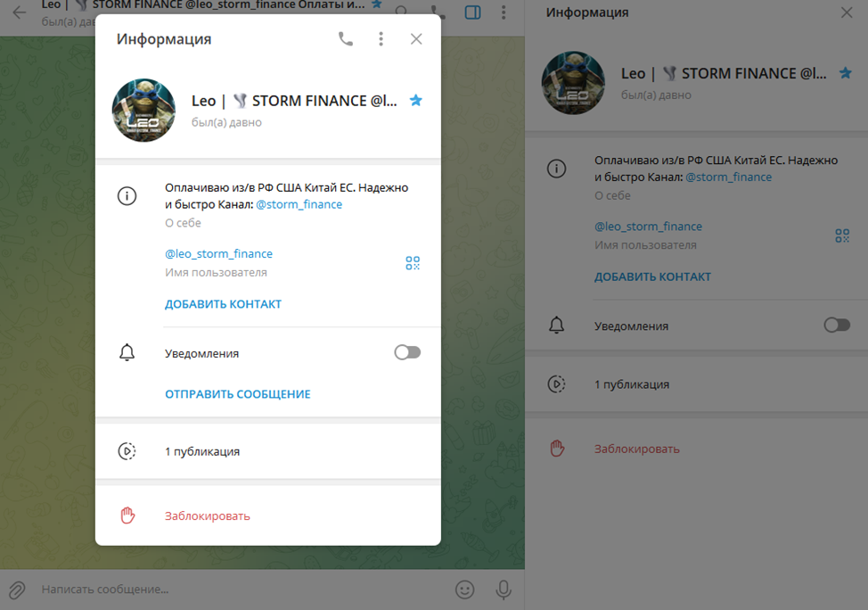Click premium star in side panel
Image resolution: width=868 pixels, height=610 pixels.
pyautogui.click(x=846, y=73)
